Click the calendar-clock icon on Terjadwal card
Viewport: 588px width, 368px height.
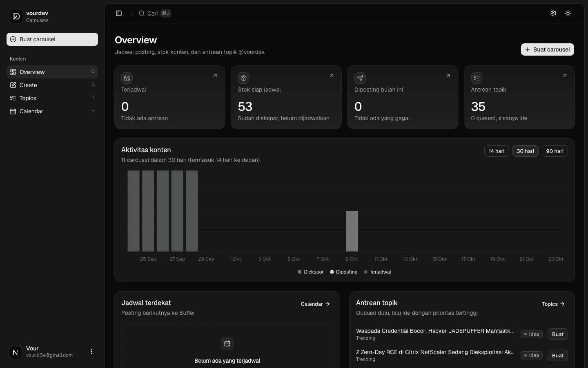click(127, 78)
